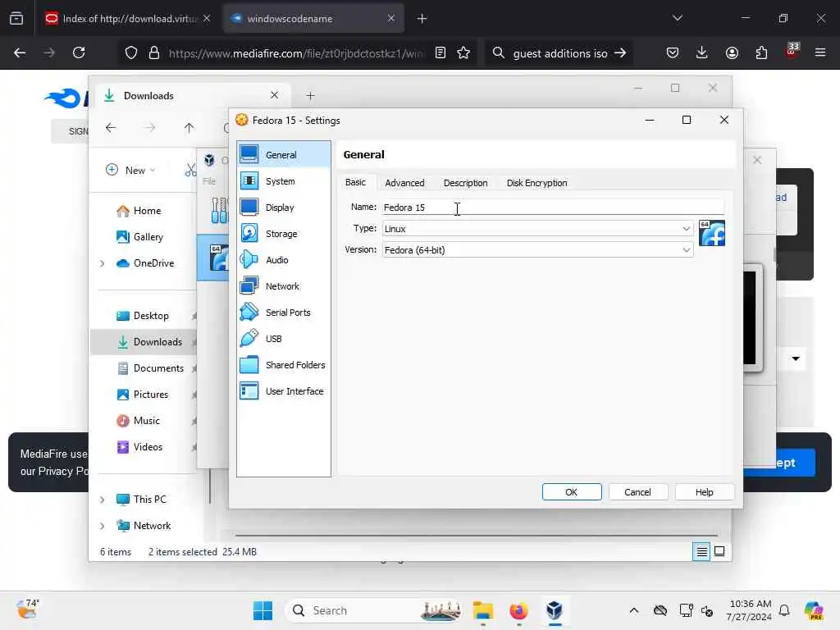Open a new Firefox tab
Image resolution: width=840 pixels, height=630 pixels.
[422, 19]
